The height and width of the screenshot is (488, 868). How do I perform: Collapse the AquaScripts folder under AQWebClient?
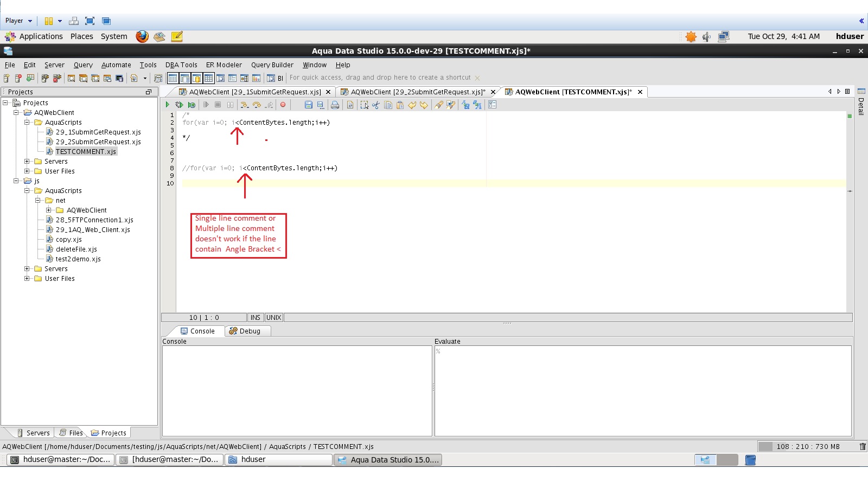click(27, 123)
